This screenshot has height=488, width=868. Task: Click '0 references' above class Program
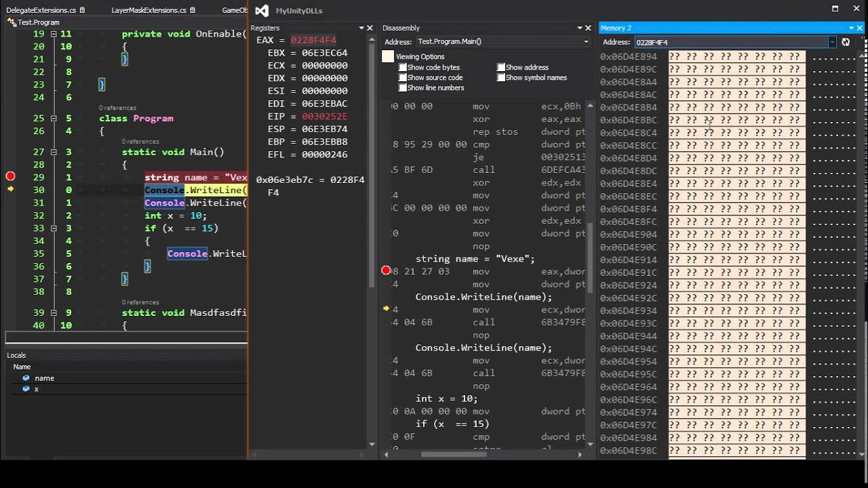coord(117,108)
